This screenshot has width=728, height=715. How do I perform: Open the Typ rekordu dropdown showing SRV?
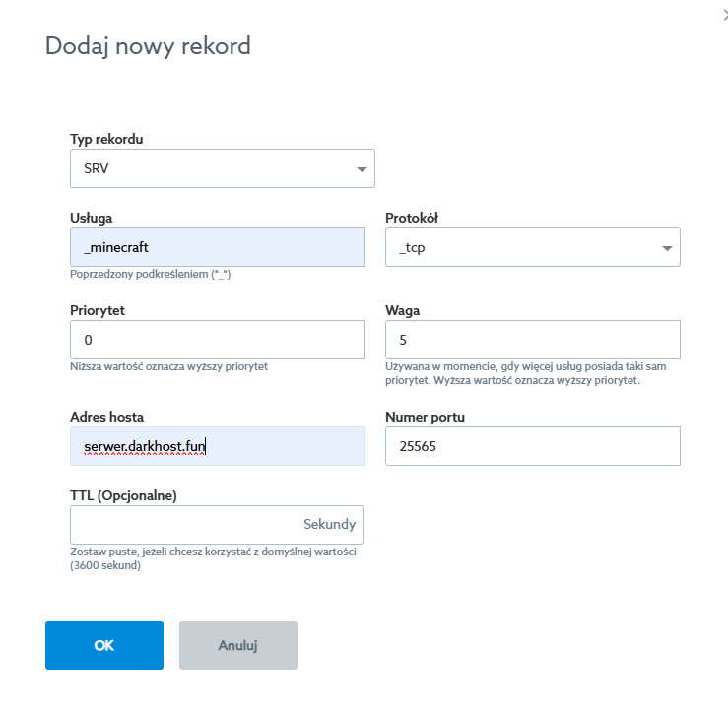pos(222,168)
